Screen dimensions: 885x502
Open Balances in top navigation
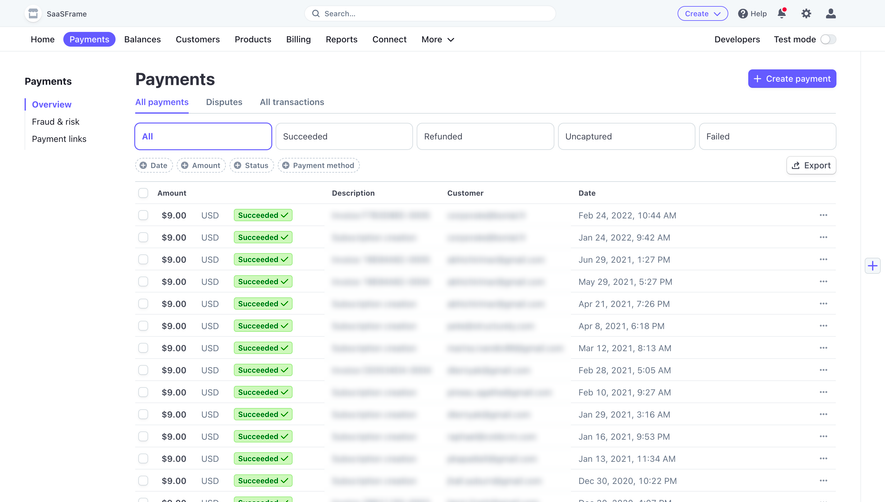[142, 40]
